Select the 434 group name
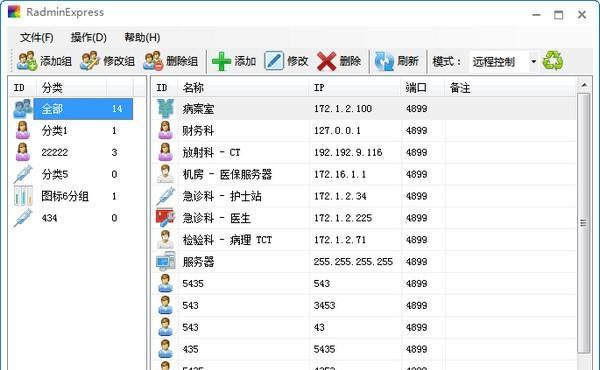Viewport: 600px width, 370px height. tap(49, 218)
